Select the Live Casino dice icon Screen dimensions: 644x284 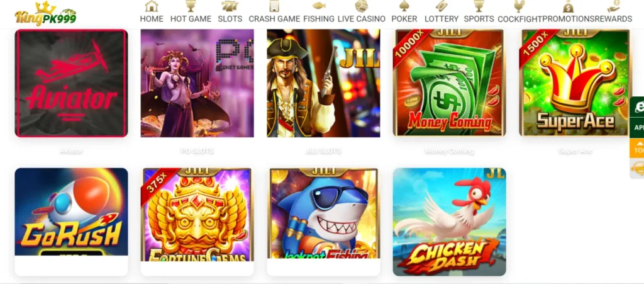[362, 6]
